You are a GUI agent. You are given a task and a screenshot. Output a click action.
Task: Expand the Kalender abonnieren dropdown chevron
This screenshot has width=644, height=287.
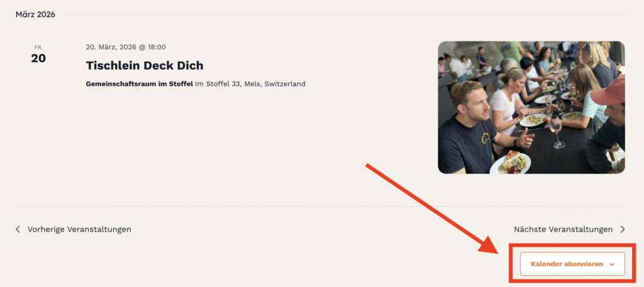pos(612,264)
